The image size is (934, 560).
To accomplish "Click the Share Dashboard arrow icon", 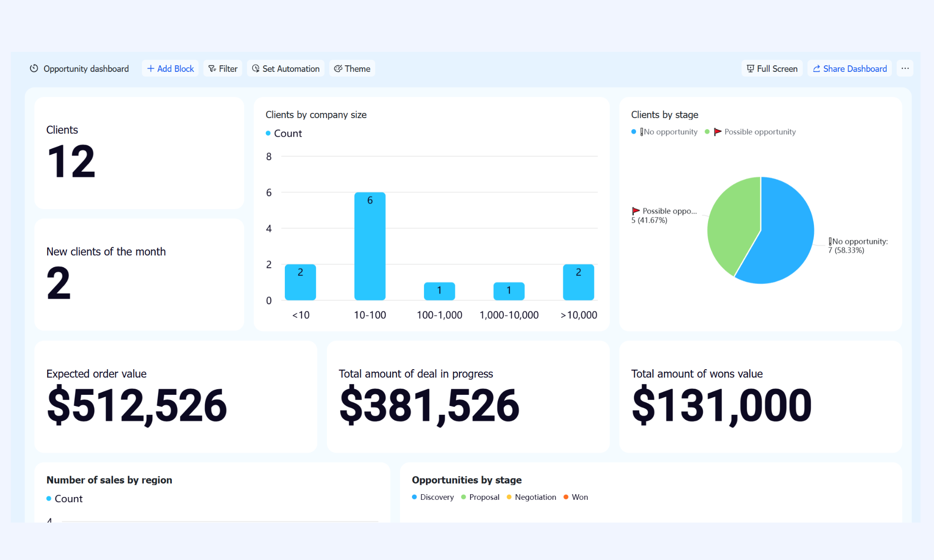I will [x=817, y=69].
